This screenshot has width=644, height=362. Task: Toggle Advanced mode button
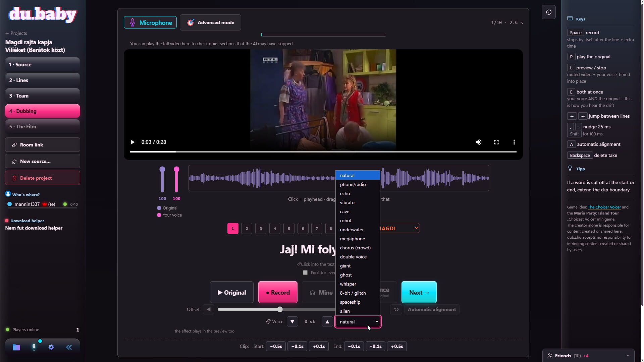pyautogui.click(x=210, y=22)
